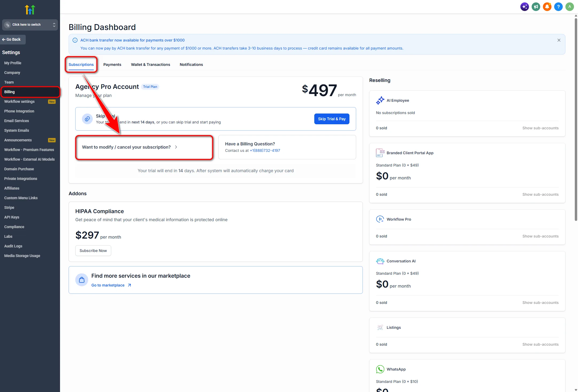Expand 'Want to modify / cancel your subscription?'
The width and height of the screenshot is (578, 392).
pyautogui.click(x=144, y=147)
